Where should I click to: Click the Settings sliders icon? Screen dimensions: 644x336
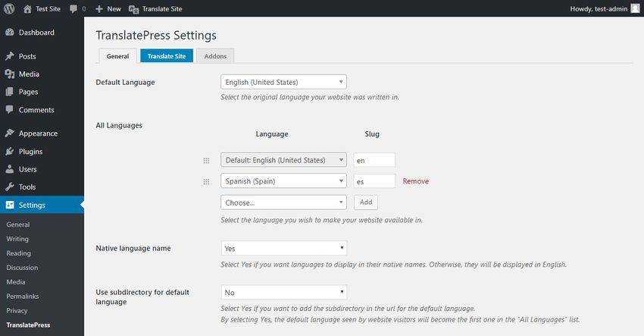[10, 205]
